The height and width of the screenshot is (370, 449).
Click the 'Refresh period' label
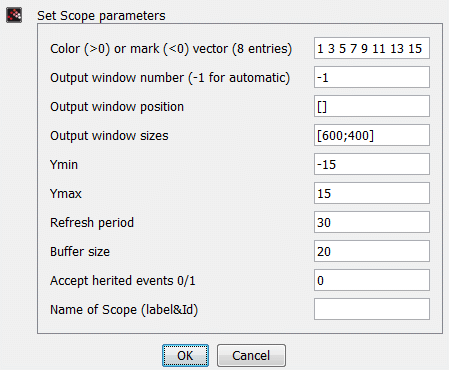pos(92,223)
